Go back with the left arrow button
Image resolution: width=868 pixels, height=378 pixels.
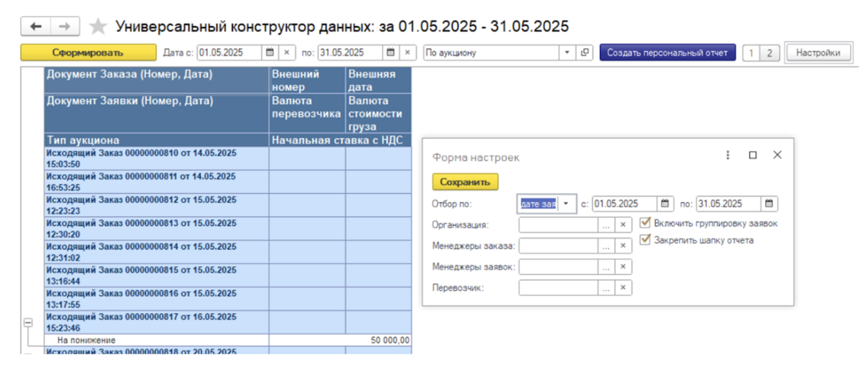pos(36,26)
